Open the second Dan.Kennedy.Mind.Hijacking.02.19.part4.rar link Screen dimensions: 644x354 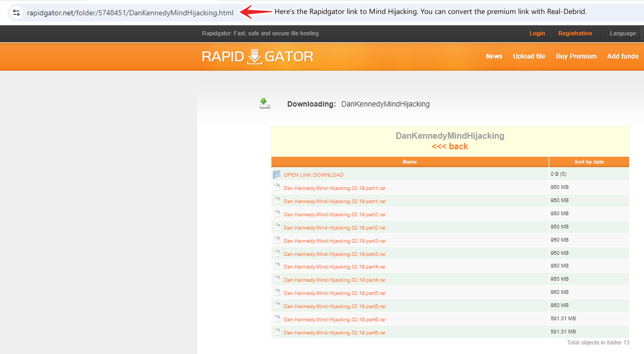[335, 280]
